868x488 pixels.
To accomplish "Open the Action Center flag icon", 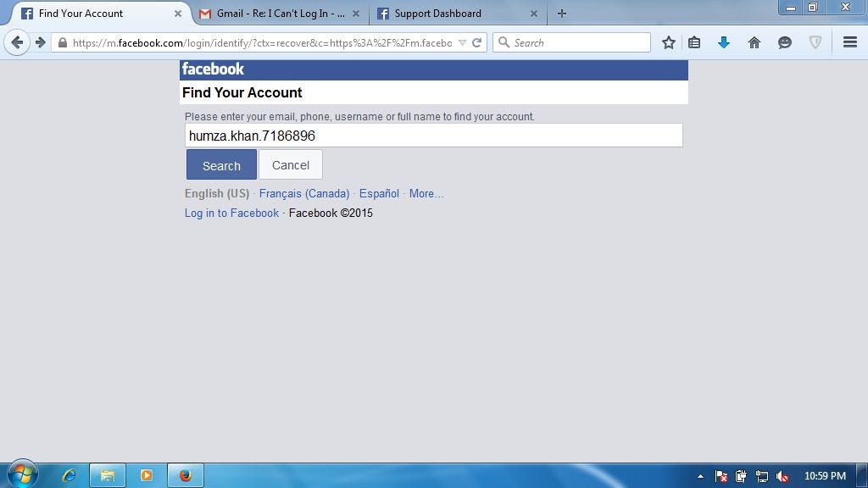I will [x=721, y=476].
